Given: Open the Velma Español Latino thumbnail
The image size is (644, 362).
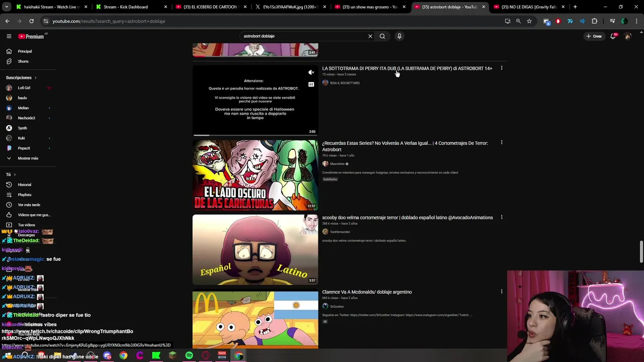Looking at the screenshot, I should [255, 249].
